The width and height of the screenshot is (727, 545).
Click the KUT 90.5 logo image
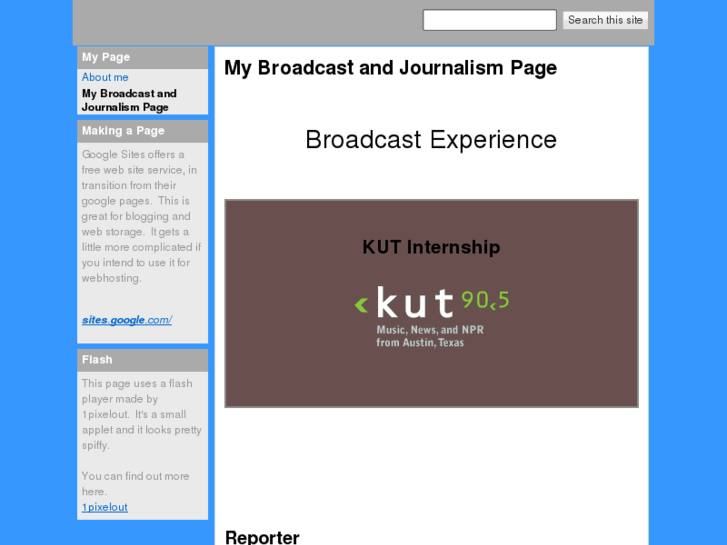[x=432, y=317]
